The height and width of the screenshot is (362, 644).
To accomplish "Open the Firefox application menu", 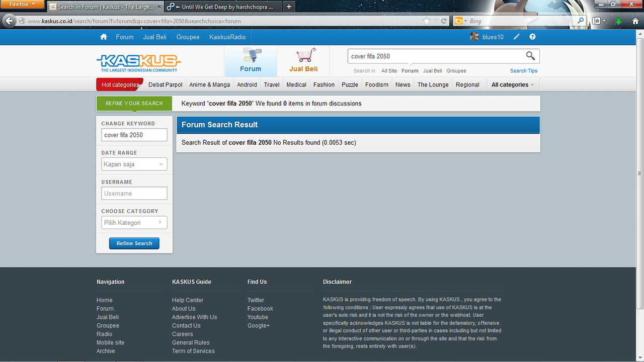I will [23, 5].
